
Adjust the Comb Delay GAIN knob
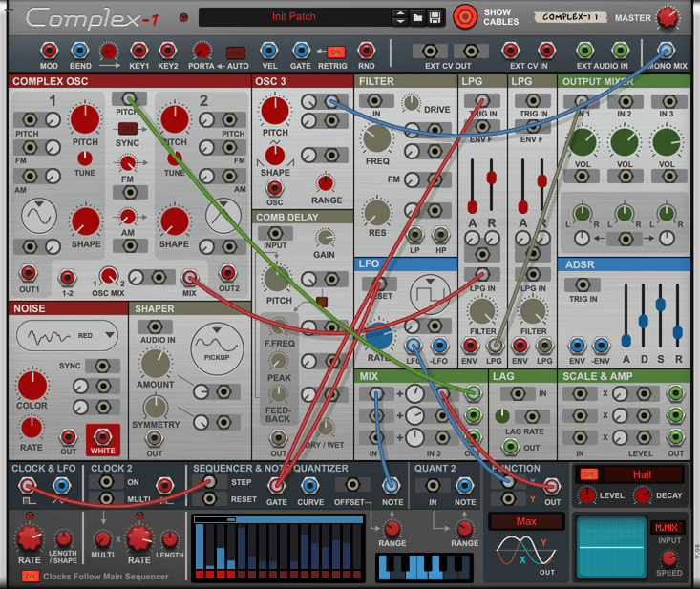click(x=325, y=238)
